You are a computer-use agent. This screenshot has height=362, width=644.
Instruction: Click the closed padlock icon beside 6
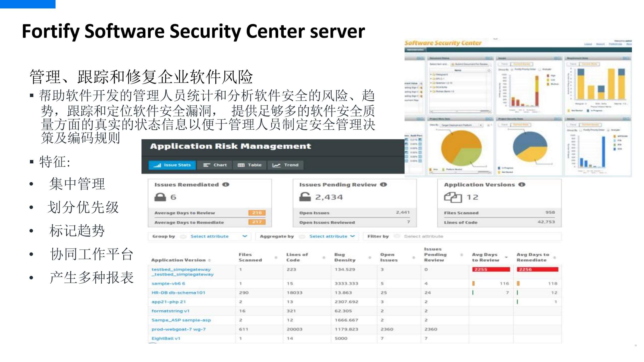tap(160, 197)
